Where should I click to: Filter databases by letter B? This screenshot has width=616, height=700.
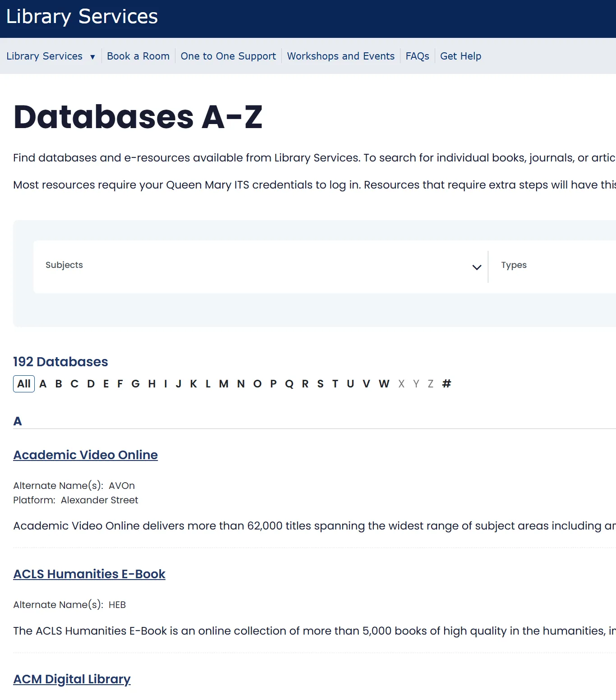click(59, 384)
